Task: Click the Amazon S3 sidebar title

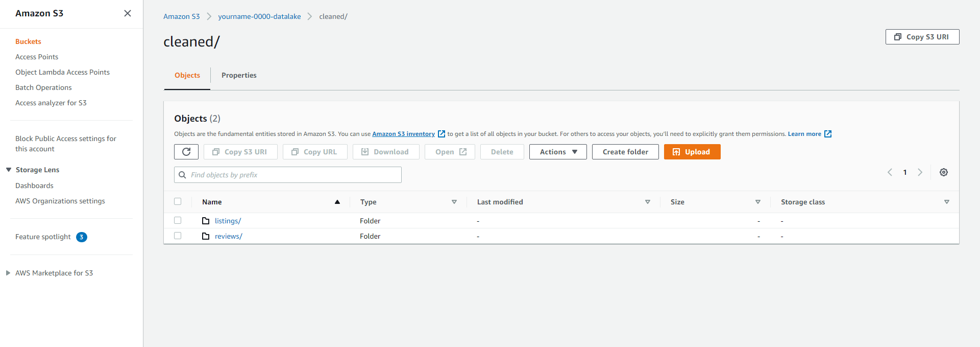Action: 39,13
